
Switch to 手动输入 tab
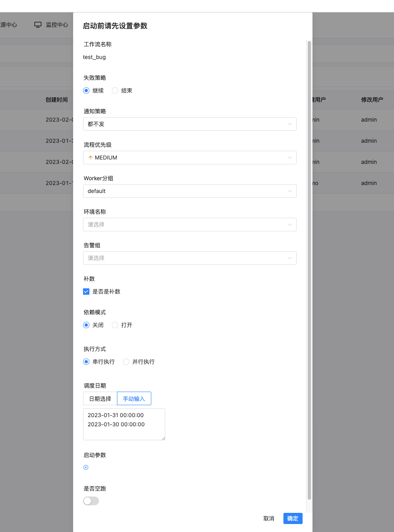point(134,399)
